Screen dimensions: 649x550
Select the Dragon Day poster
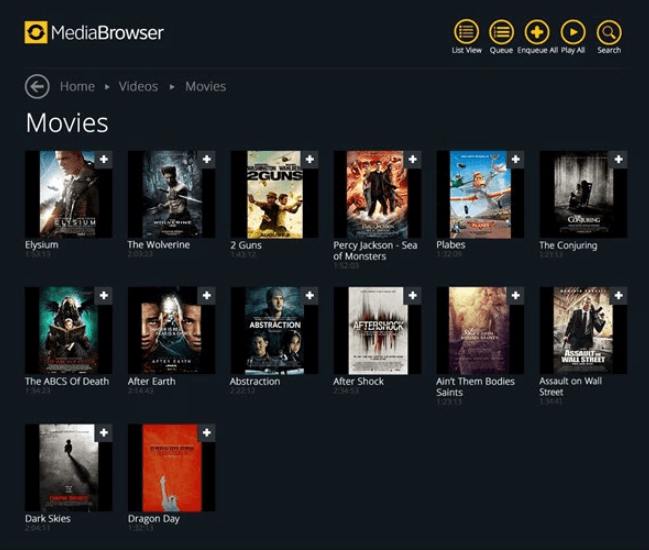pyautogui.click(x=171, y=468)
